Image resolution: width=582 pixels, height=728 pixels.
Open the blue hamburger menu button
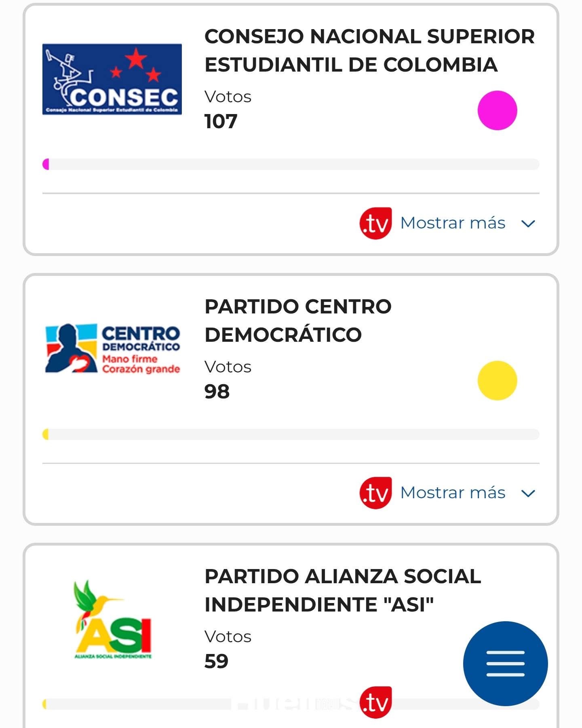tap(505, 663)
